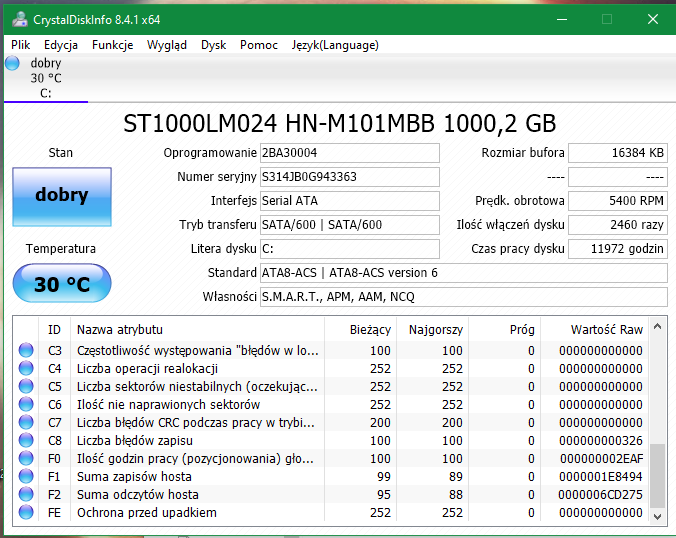Image resolution: width=676 pixels, height=538 pixels.
Task: Click the serial number field S314JB0G943363
Action: click(350, 177)
